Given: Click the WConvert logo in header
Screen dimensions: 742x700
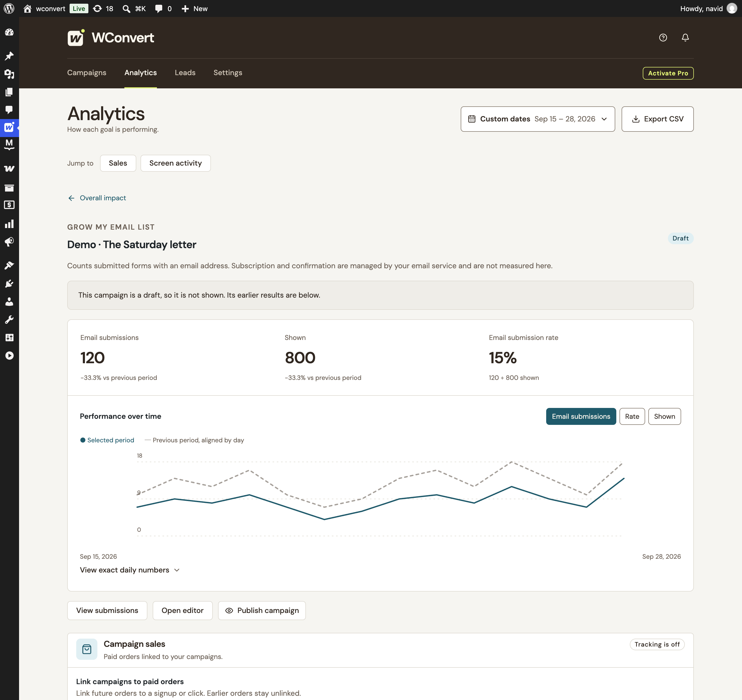Looking at the screenshot, I should [110, 38].
